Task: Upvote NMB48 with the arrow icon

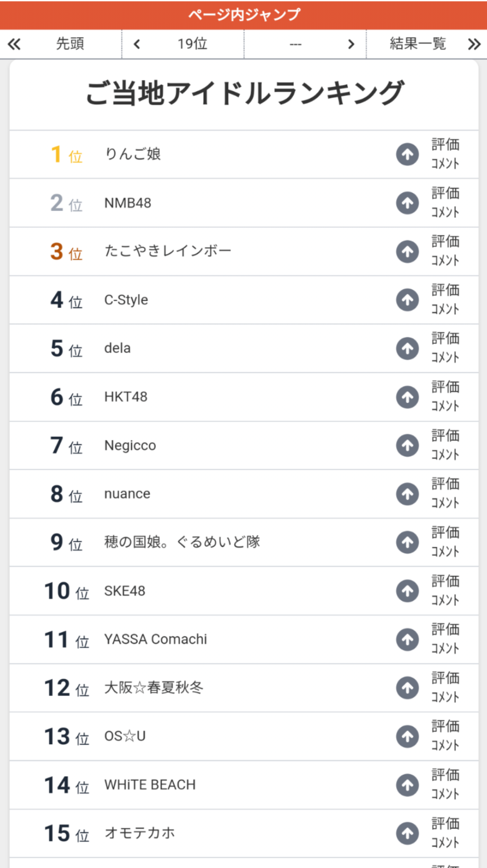Action: [407, 203]
